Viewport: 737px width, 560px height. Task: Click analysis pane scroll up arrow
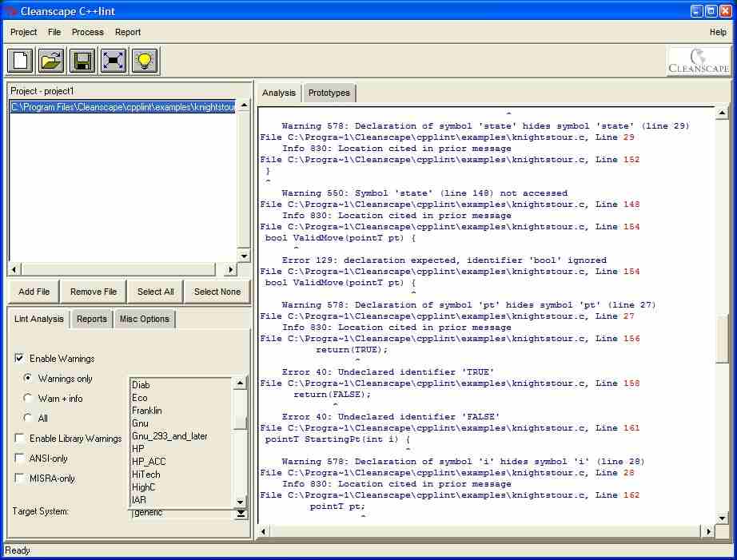pyautogui.click(x=722, y=113)
